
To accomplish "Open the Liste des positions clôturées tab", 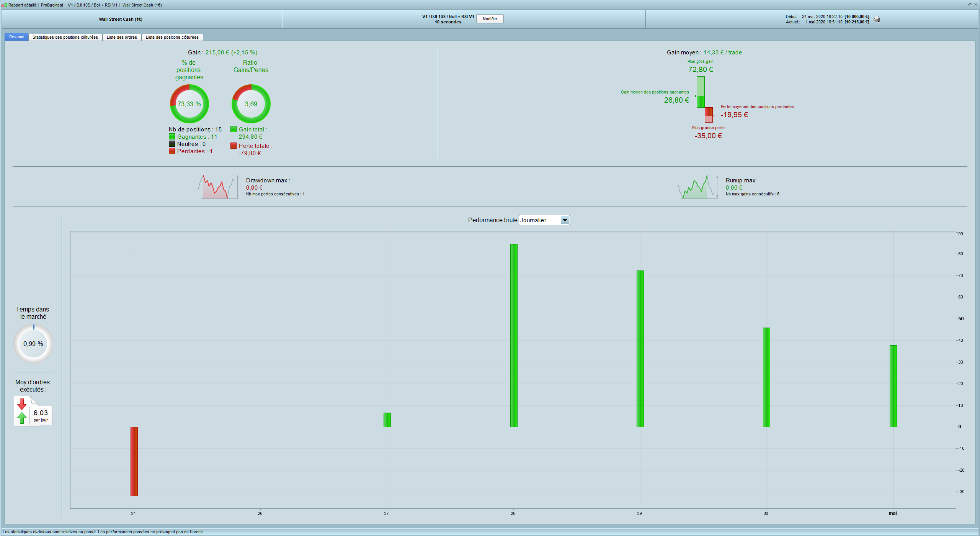I will point(172,37).
